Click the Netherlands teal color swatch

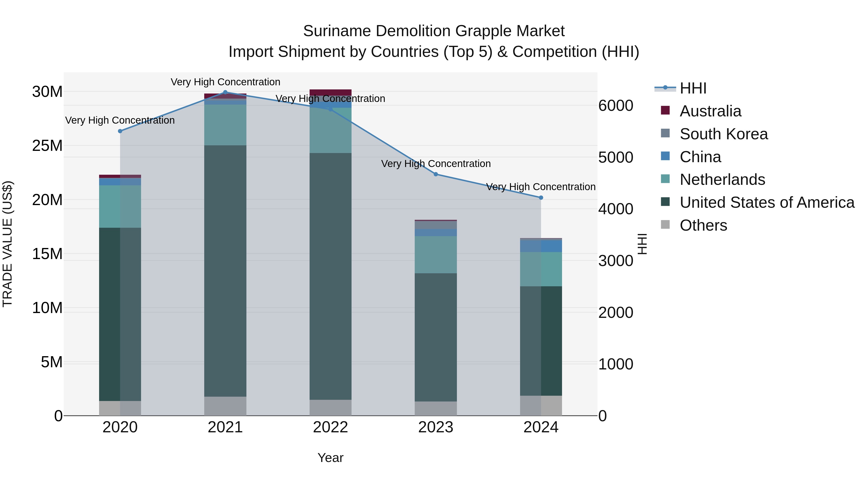tap(665, 179)
